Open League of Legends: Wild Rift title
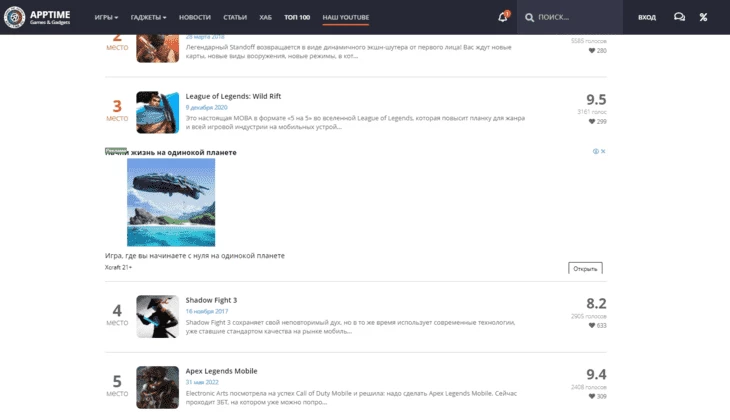Viewport: 730px width, 420px height. 233,96
